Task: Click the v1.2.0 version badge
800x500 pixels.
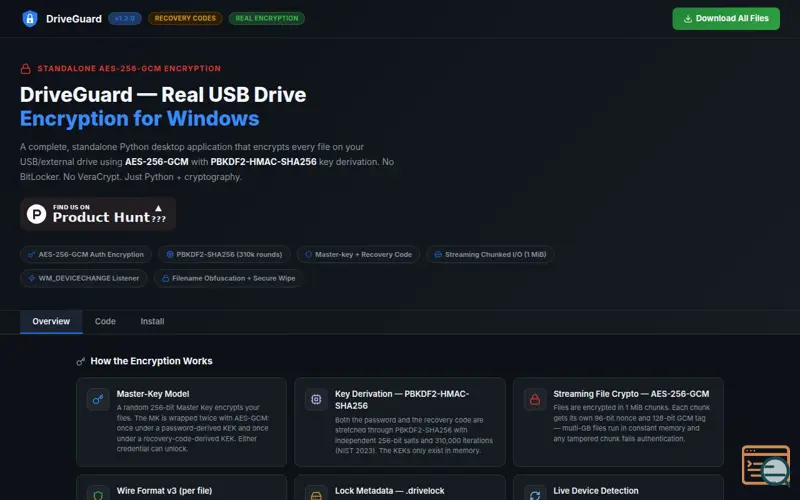Action: (x=124, y=18)
